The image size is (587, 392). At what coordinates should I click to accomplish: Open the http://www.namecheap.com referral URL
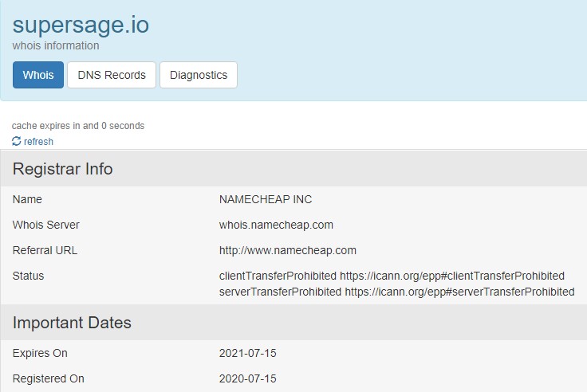click(x=287, y=250)
